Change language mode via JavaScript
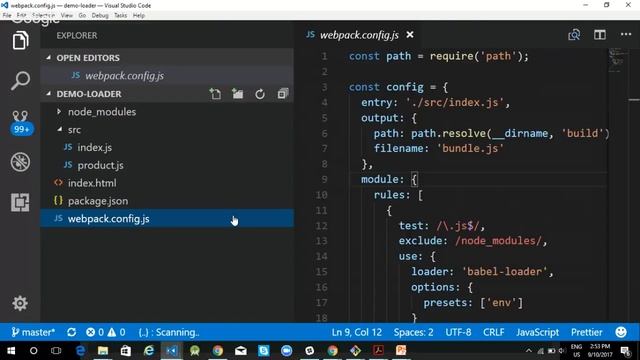This screenshot has height=360, width=640. (537, 332)
